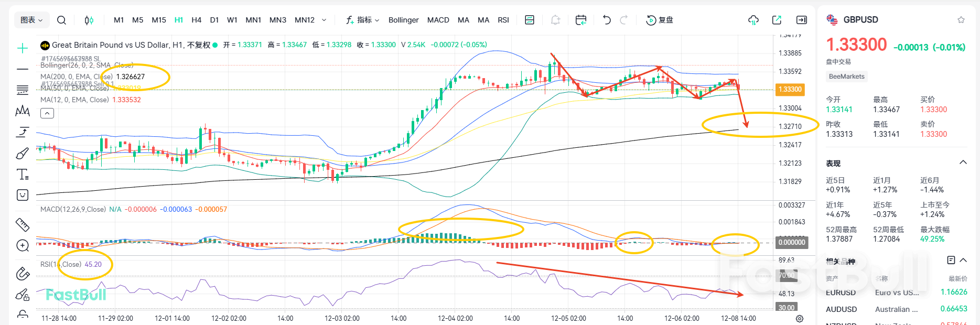The width and height of the screenshot is (980, 325).
Task: Add GBPUSD to favorites star
Action: pyautogui.click(x=961, y=20)
